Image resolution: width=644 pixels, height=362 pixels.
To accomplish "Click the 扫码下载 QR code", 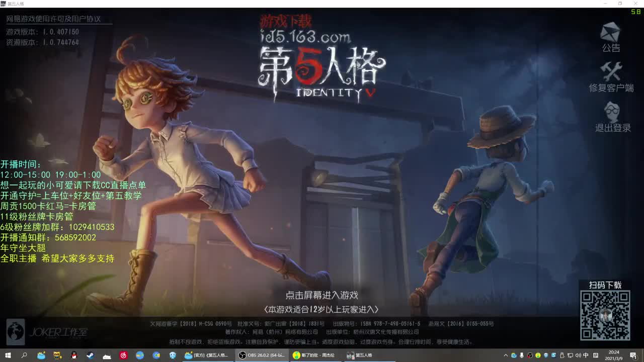I will (605, 315).
